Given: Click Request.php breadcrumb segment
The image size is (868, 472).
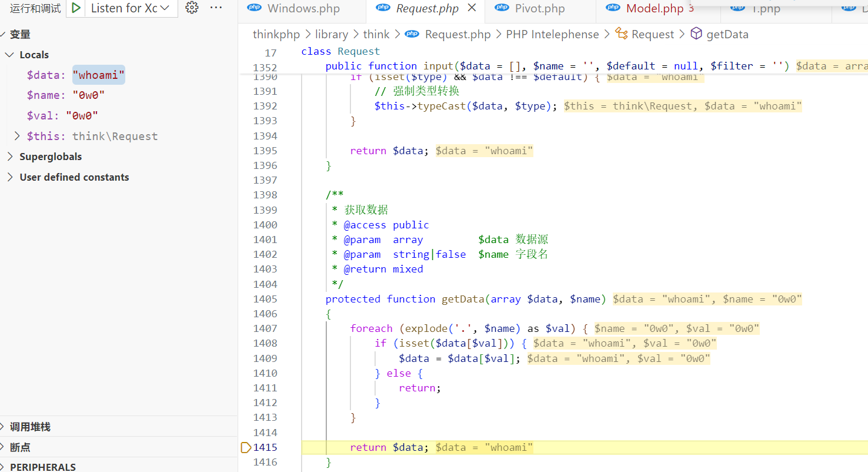Looking at the screenshot, I should tap(458, 35).
